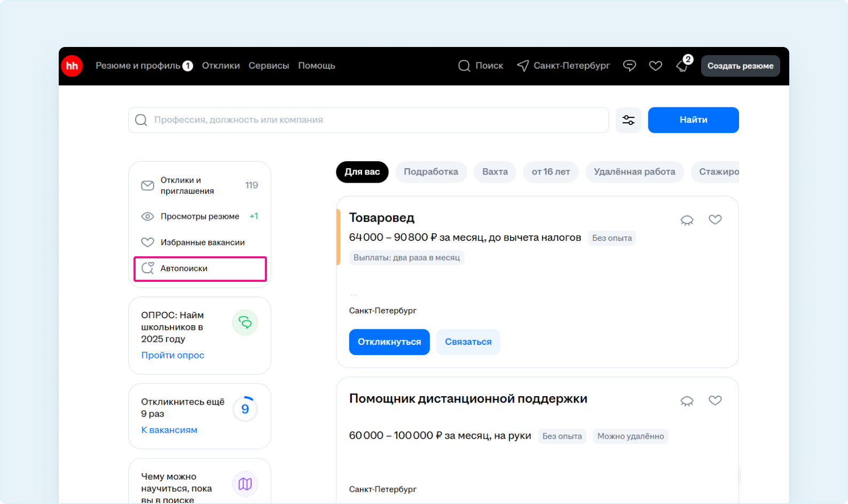Click Чему можно научиться card text
The width and height of the screenshot is (848, 504).
[177, 488]
